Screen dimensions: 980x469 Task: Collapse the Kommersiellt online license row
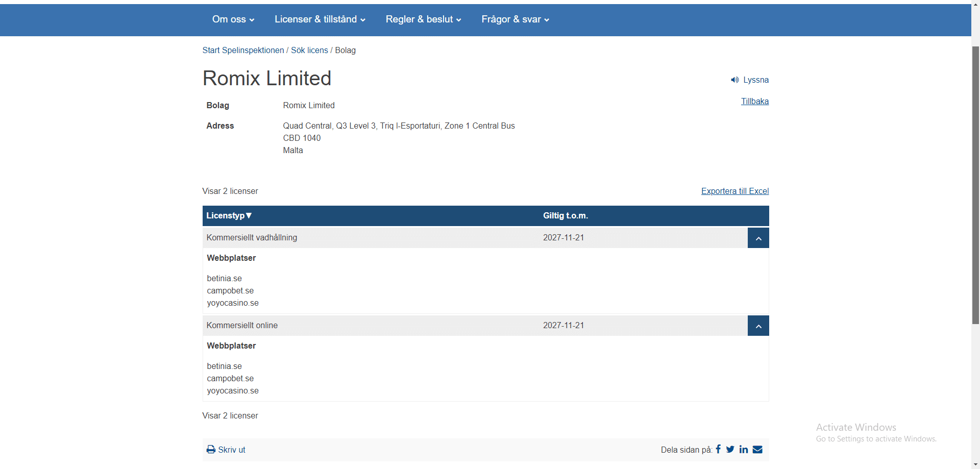758,326
